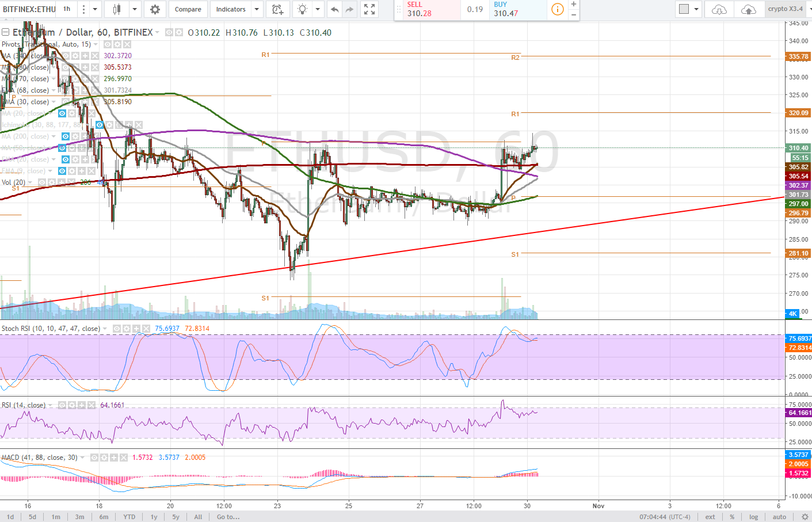Expand the chart style dropdown arrow

pos(135,9)
